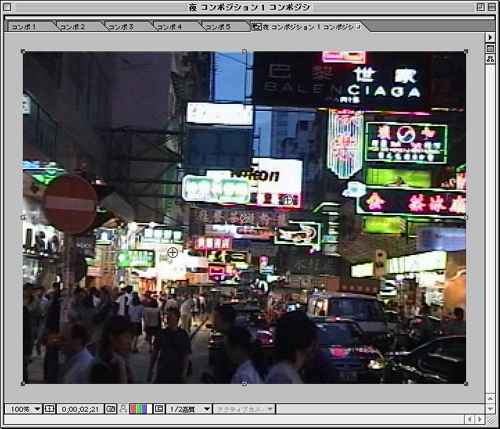The image size is (500, 429).
Task: Click the vertical scrollbar down arrow
Action: point(490,408)
